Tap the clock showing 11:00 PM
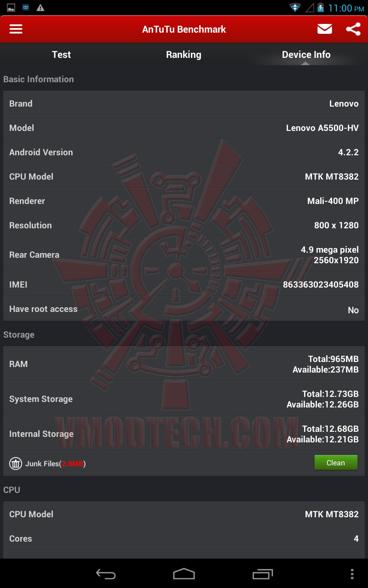Screen dimensions: 368x588 (346, 8)
